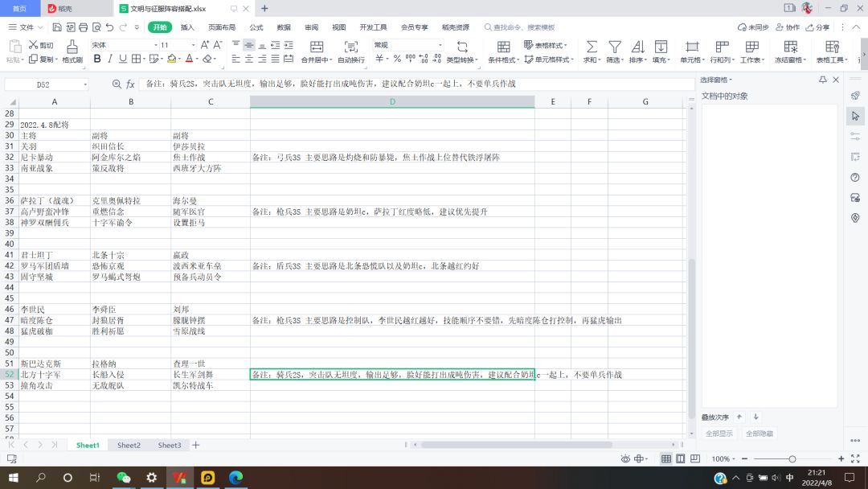Click the Share (分享) button
The height and width of the screenshot is (489, 868).
click(817, 27)
